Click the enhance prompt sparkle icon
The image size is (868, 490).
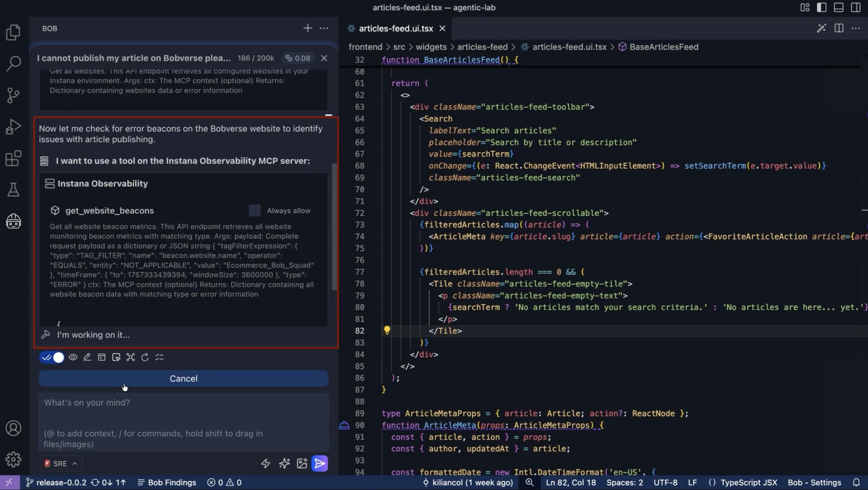284,464
